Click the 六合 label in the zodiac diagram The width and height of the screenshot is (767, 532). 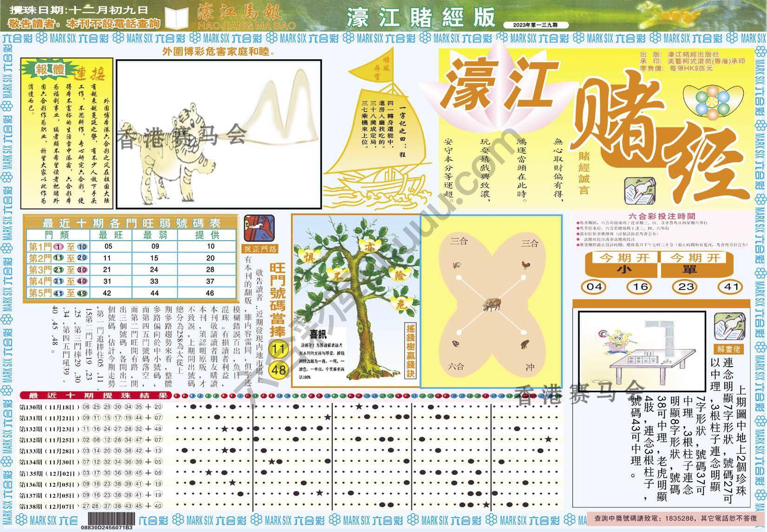(456, 367)
